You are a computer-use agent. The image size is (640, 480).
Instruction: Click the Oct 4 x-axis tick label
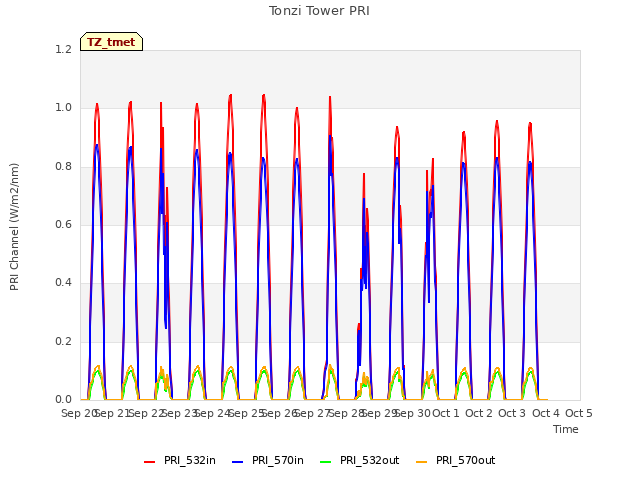[546, 413]
